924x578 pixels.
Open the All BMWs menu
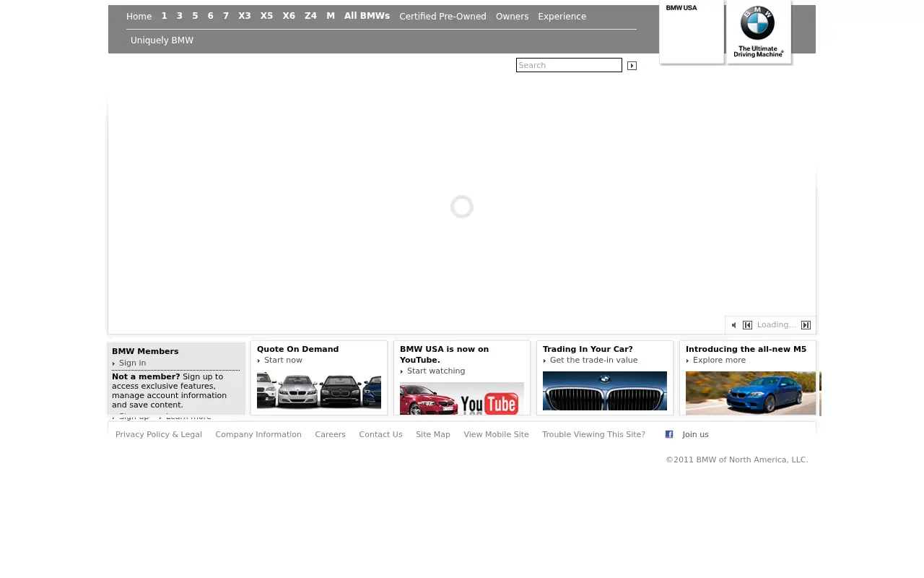tap(367, 16)
